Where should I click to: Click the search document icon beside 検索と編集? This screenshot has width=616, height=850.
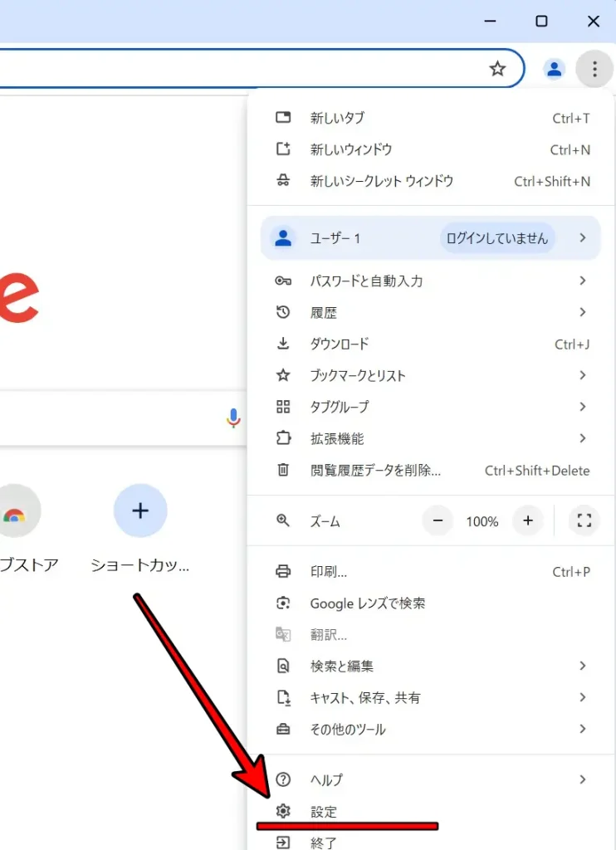(283, 666)
